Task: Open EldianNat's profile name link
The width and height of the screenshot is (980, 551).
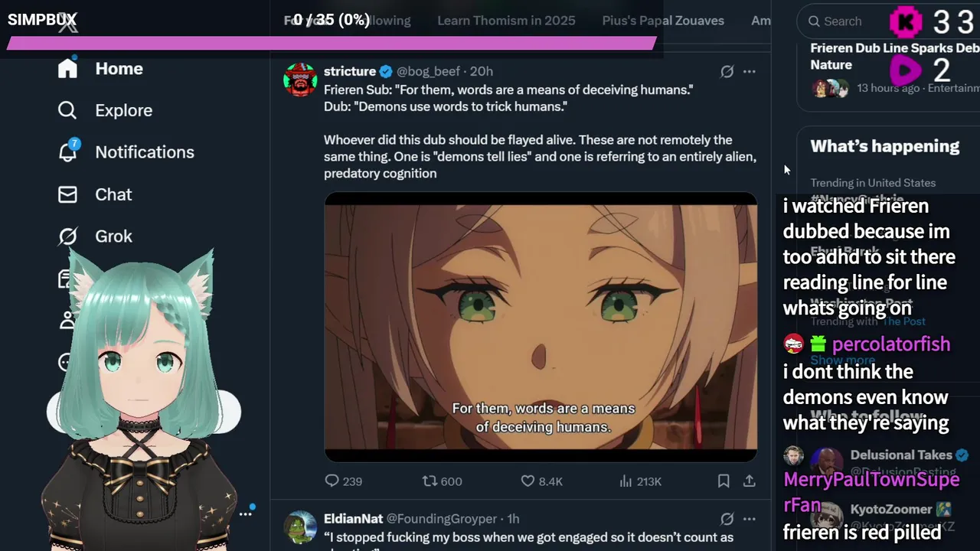Action: coord(353,519)
